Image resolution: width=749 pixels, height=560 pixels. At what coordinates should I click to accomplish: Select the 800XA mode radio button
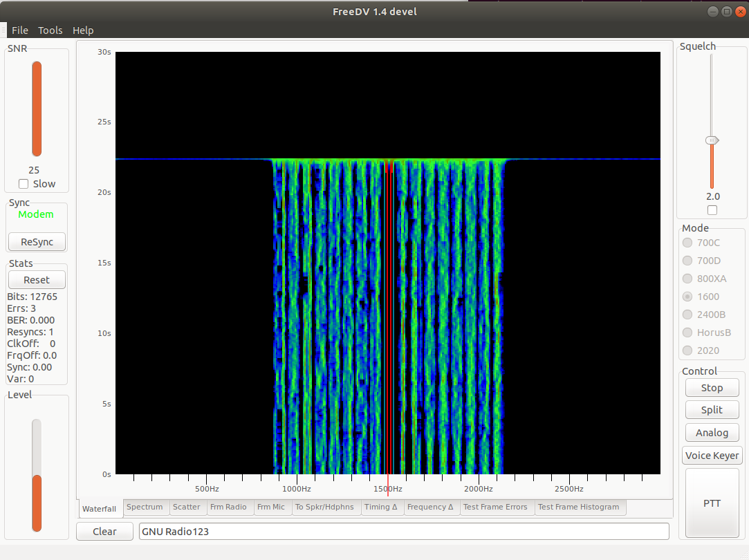pyautogui.click(x=687, y=279)
